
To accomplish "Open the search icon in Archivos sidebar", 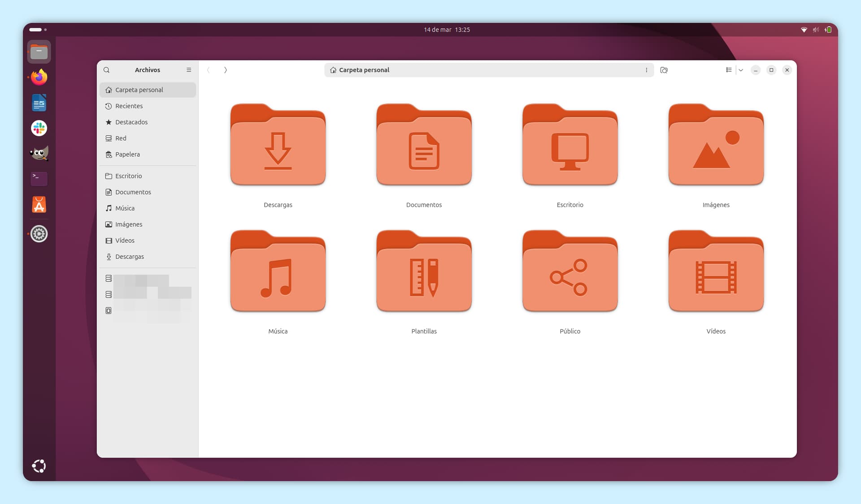I will pos(107,70).
